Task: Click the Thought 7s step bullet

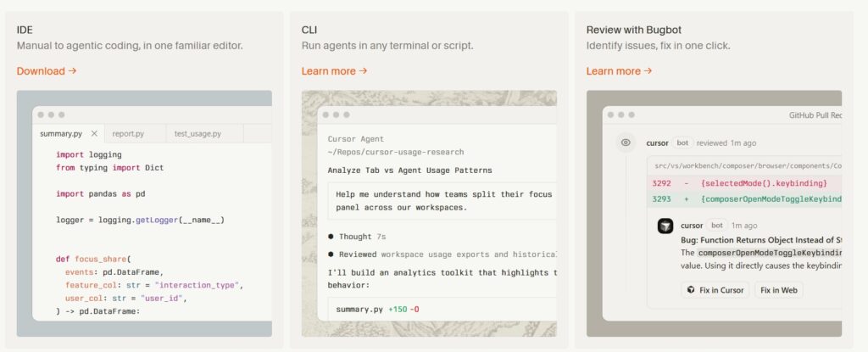Action: coord(331,237)
